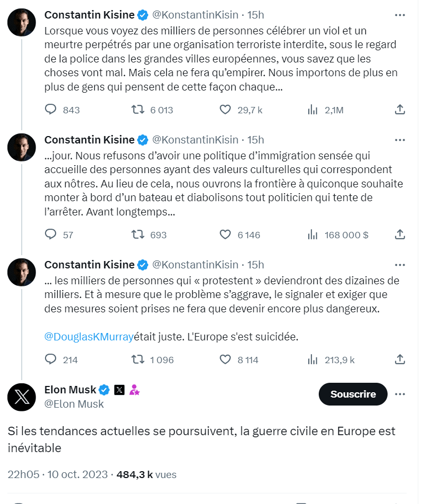
Task: Open more options on the first tweet
Action: coord(400,15)
